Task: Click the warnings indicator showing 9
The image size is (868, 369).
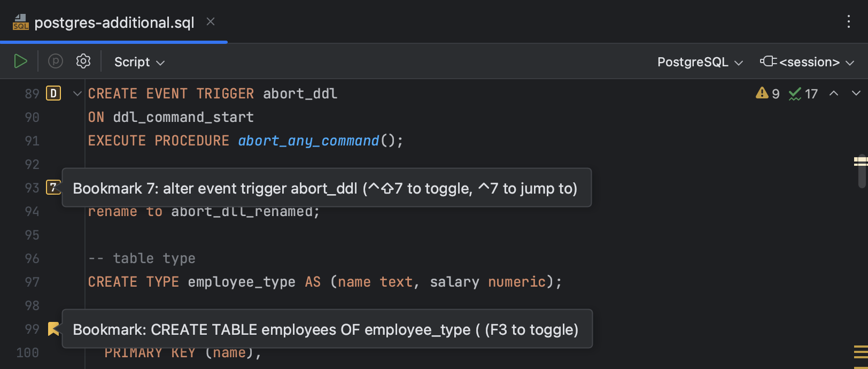Action: tap(768, 94)
